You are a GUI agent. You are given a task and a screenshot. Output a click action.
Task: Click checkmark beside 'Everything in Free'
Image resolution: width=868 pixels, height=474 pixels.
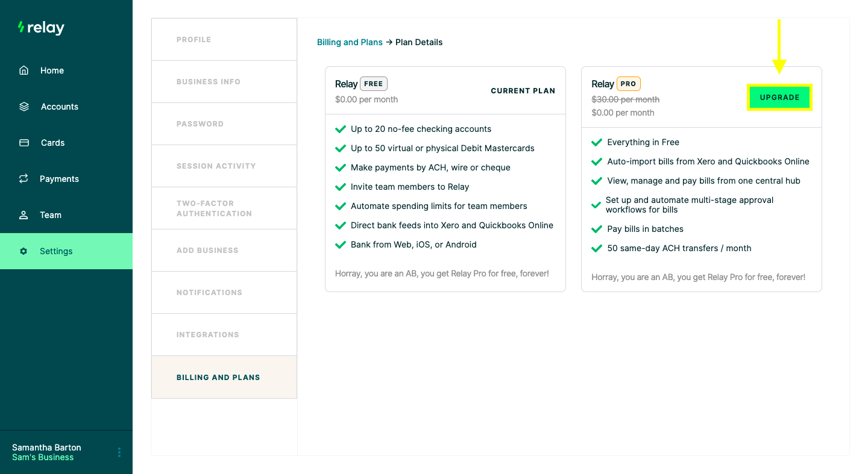(x=597, y=143)
